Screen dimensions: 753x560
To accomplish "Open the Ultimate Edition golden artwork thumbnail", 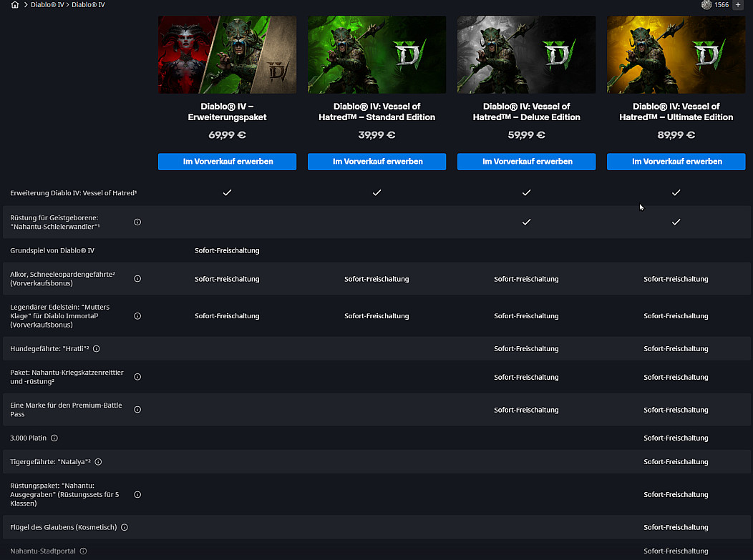I will [676, 55].
